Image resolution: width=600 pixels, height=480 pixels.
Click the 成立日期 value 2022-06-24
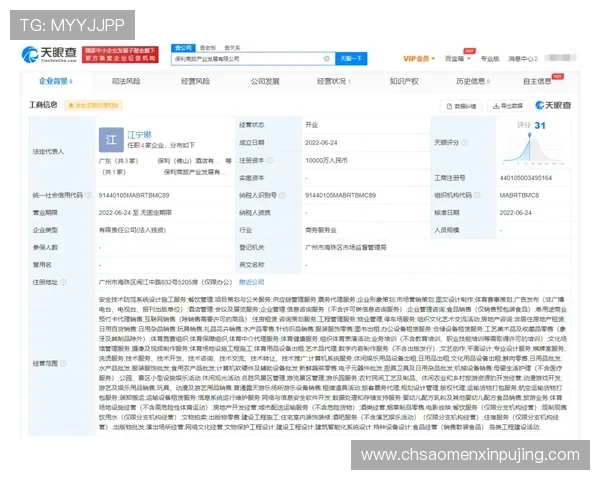321,143
